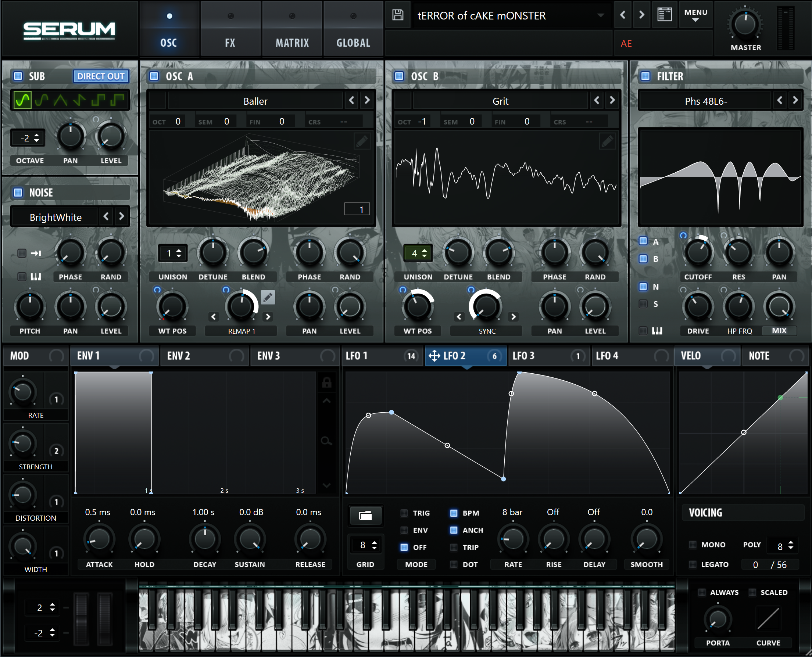
Task: Save preset with the floppy disk icon
Action: [397, 15]
